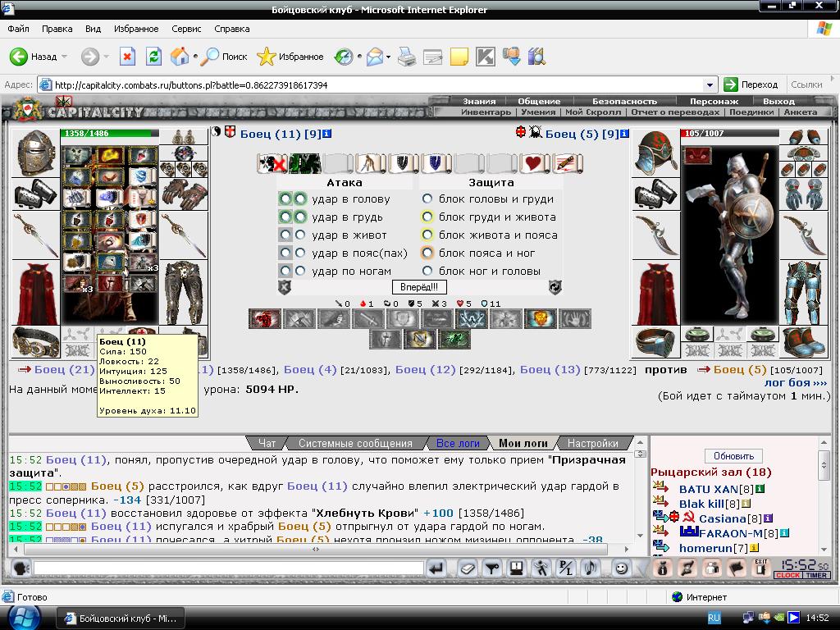Click the grey X shield under the attack column
This screenshot has width=840, height=630.
[285, 287]
